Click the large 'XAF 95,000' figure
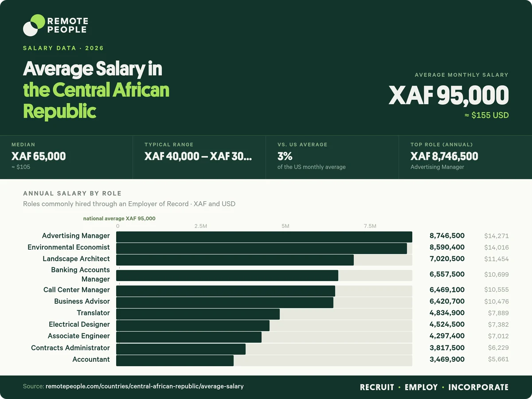532x399 pixels. 449,95
